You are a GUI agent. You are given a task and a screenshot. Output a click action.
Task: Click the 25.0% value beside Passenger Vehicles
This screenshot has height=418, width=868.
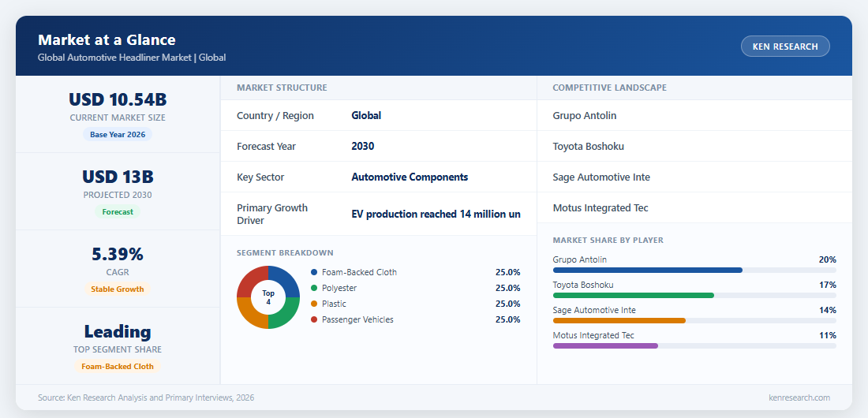click(x=507, y=319)
